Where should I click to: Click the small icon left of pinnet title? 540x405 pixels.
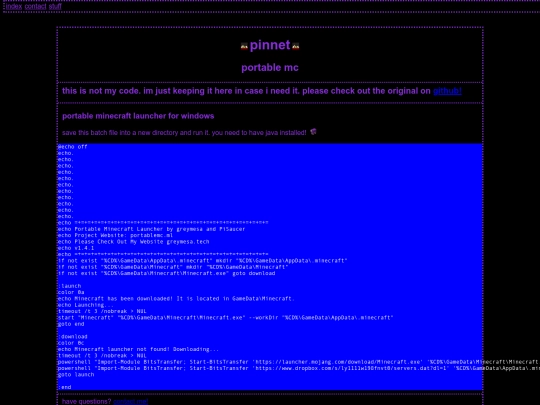(x=244, y=46)
